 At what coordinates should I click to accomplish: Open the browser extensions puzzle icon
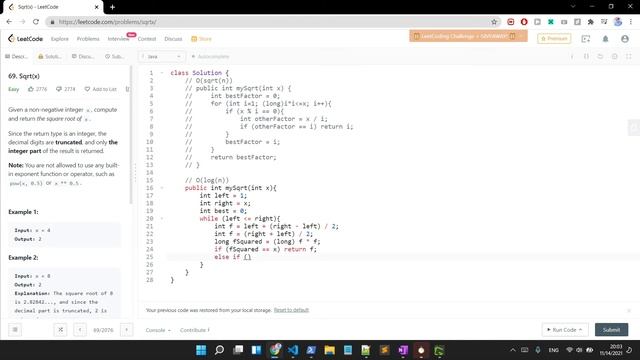(x=591, y=22)
